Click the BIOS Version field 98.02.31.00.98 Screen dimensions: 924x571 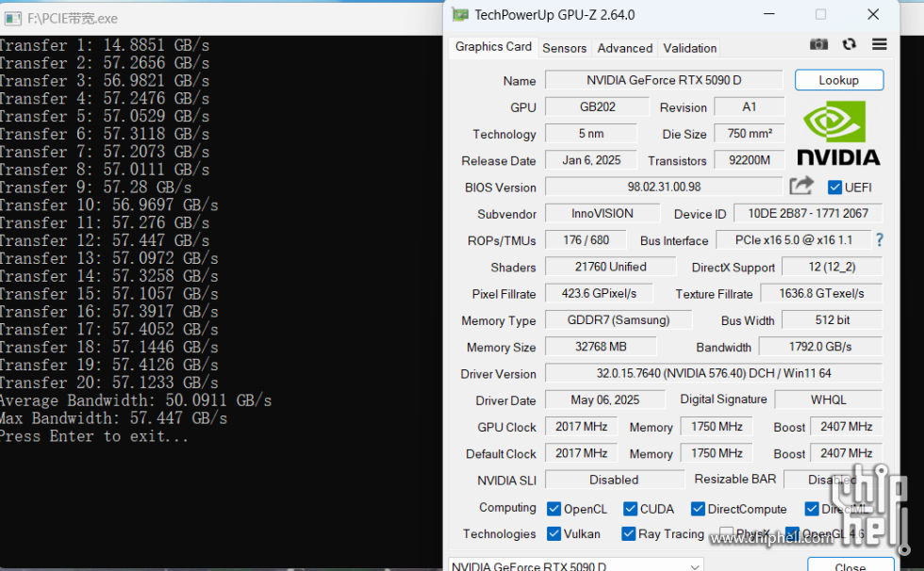click(664, 187)
